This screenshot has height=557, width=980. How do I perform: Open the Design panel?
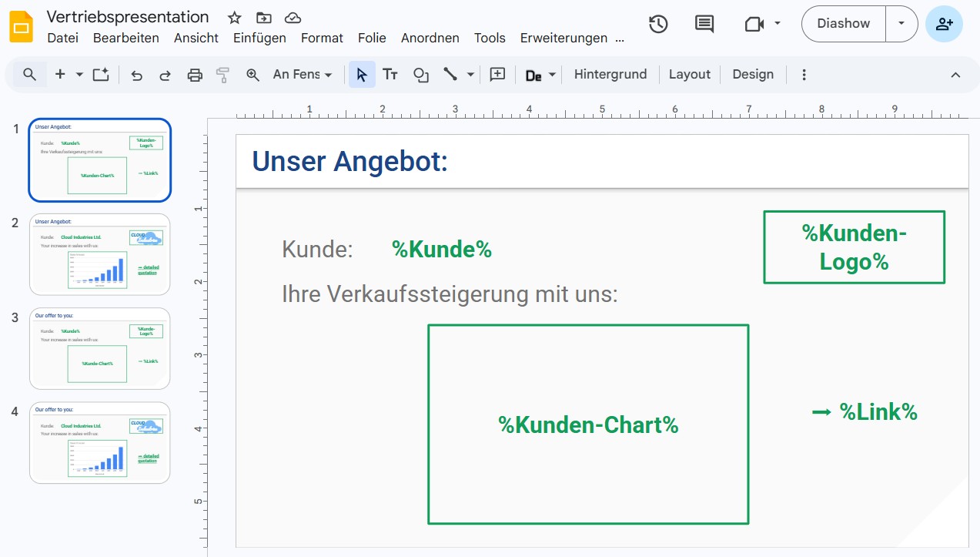point(753,74)
